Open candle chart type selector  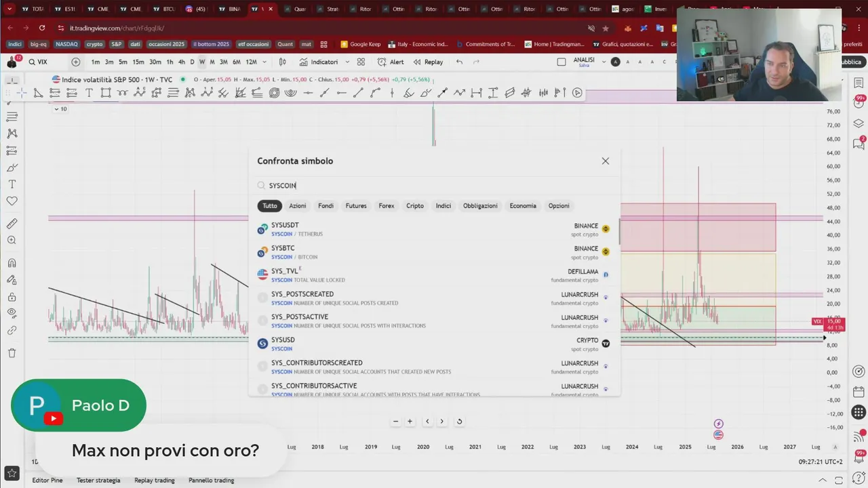click(x=283, y=62)
